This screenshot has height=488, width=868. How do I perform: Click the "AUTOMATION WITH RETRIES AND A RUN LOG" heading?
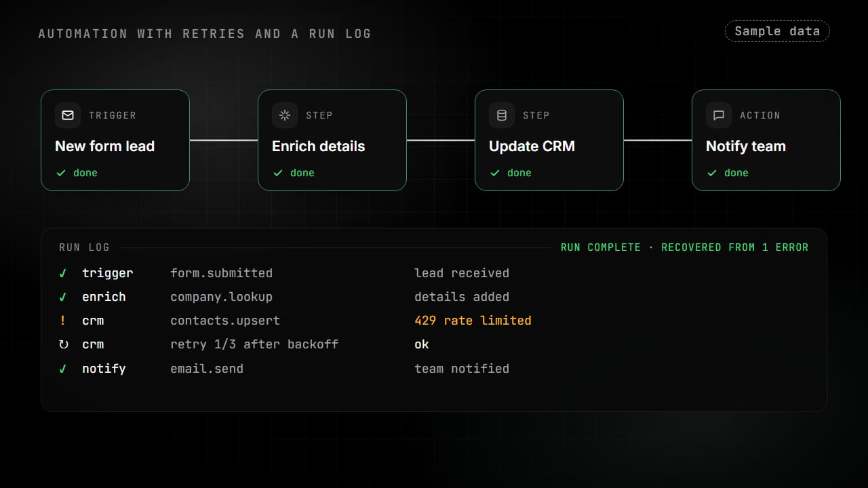pos(205,34)
